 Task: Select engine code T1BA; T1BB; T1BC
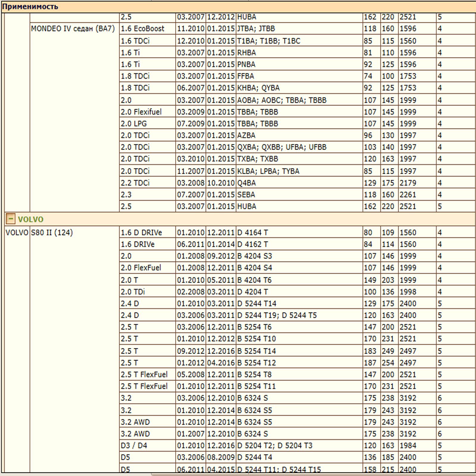(268, 41)
